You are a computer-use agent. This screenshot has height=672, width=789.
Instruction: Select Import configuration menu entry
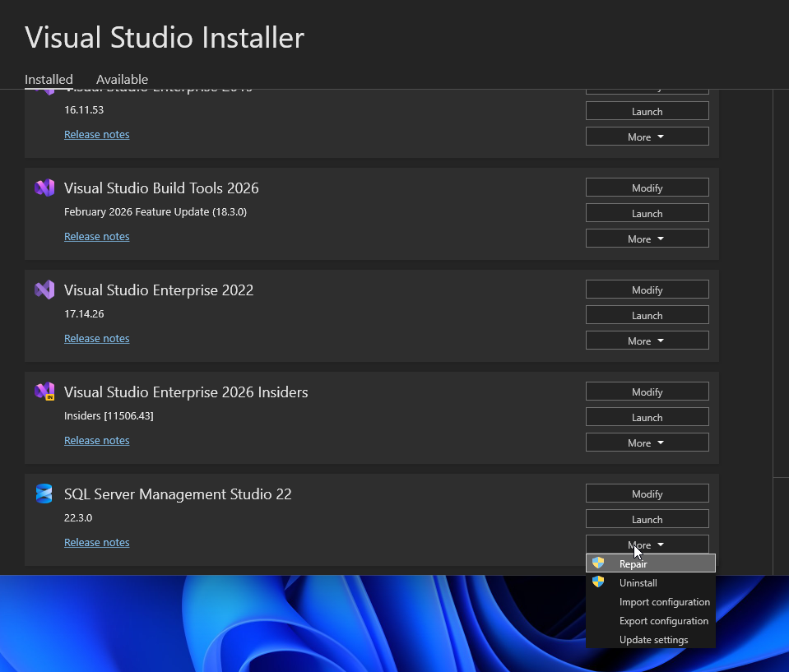651,601
